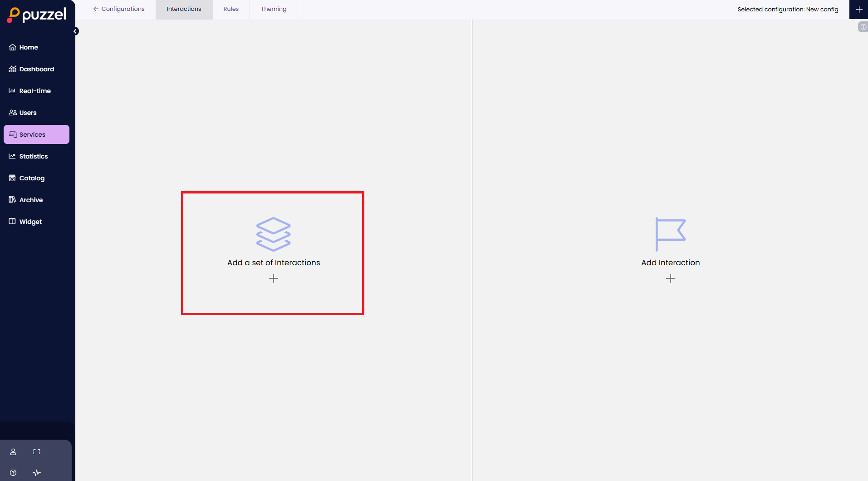Screen dimensions: 868x481
Task: Click the stacked layers set icon
Action: point(274,234)
